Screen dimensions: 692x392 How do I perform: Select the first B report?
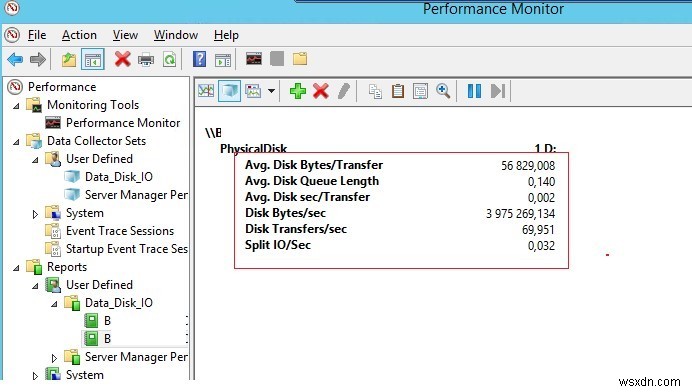(107, 321)
